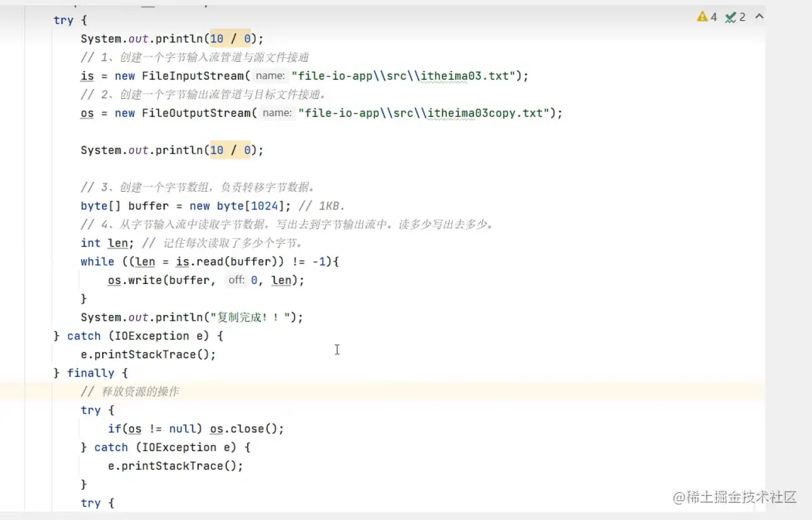Click the yellow warning indicator showing 4

tap(707, 17)
